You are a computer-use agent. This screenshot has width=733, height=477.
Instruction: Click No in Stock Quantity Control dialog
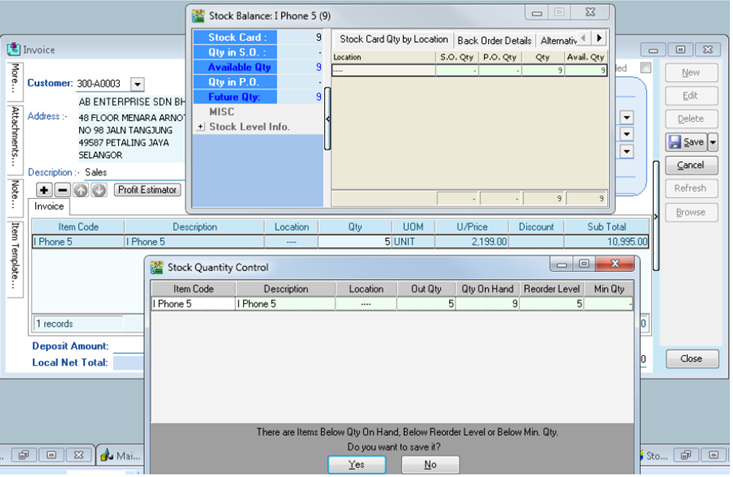pos(430,465)
